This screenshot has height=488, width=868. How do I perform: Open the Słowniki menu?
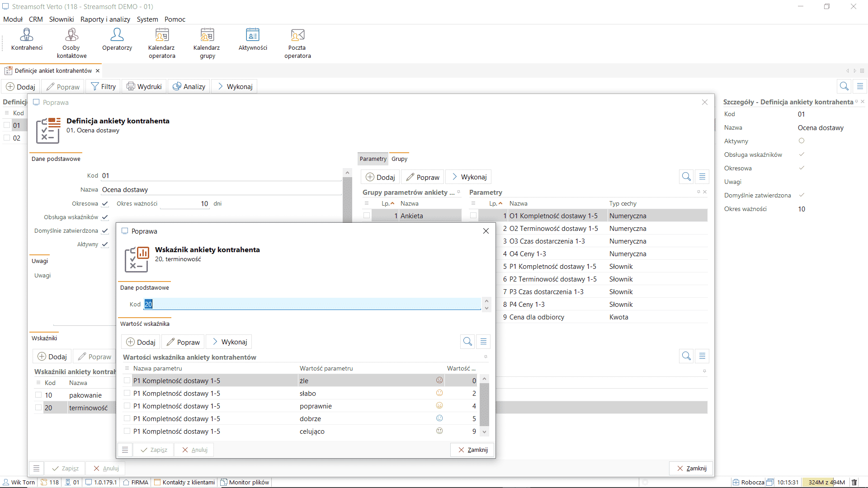click(61, 19)
